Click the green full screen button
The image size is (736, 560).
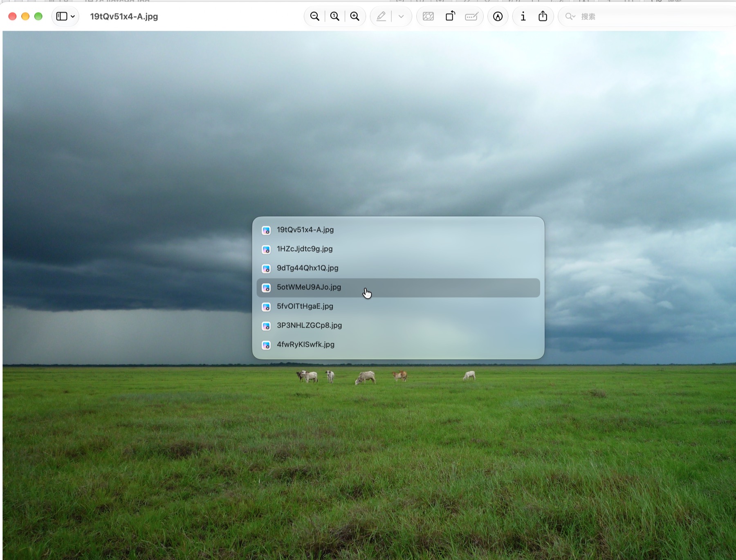click(x=38, y=16)
